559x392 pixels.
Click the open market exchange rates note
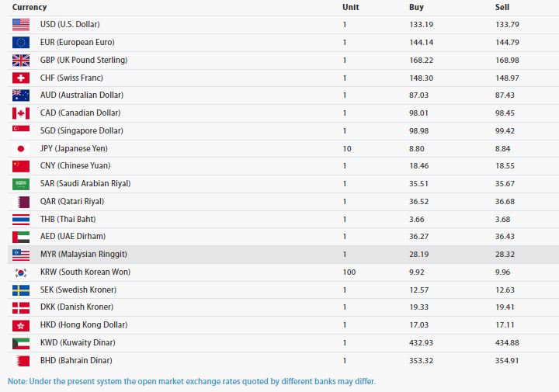[x=192, y=382]
